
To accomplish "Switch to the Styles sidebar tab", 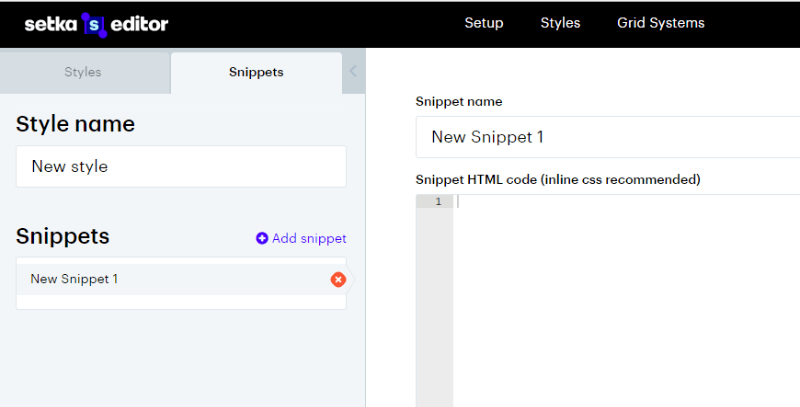I will [x=83, y=72].
